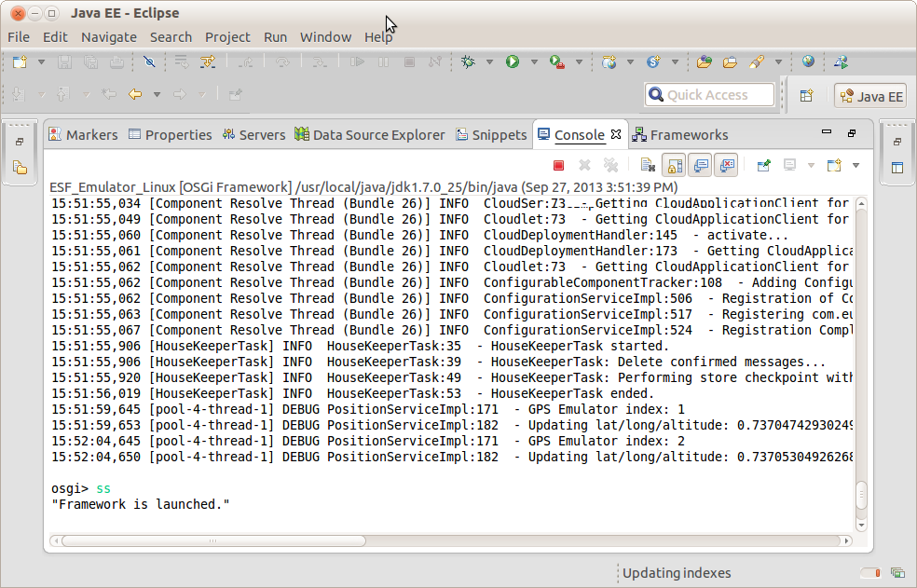Open the Back history dropdown arrow
917x588 pixels.
157,94
